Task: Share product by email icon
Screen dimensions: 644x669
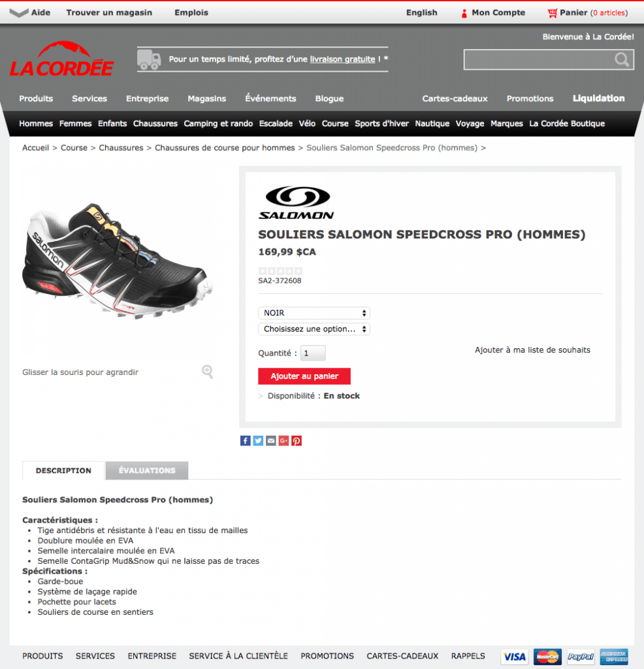Action: point(271,441)
